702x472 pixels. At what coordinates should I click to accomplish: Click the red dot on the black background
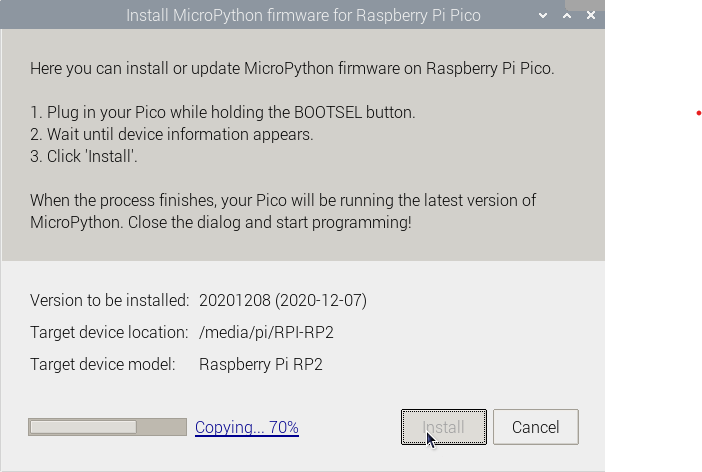[698, 113]
